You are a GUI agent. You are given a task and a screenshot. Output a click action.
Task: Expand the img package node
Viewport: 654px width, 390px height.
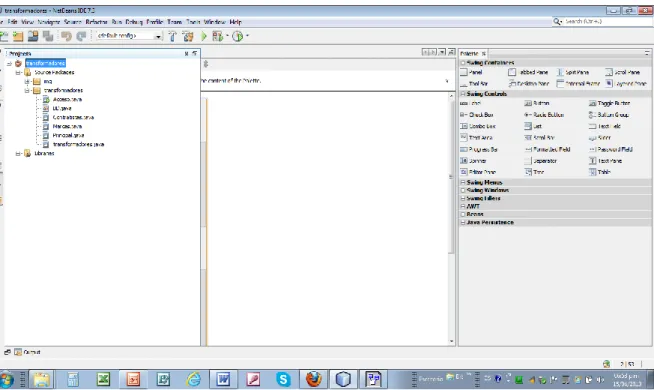point(27,82)
